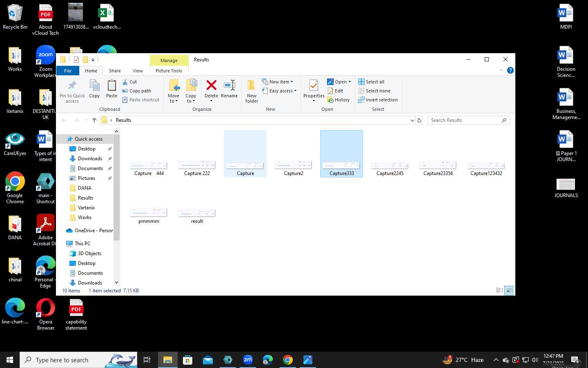
Task: Open the Picture Tools tab
Action: (x=169, y=70)
